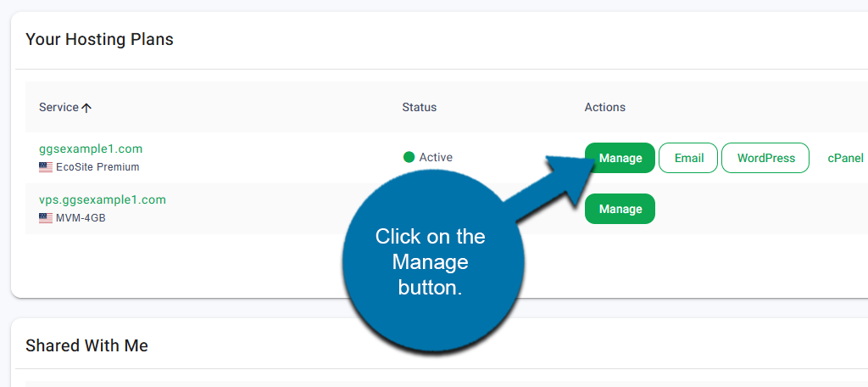Click the US flag beside MVM-4GB
Viewport: 868px width, 387px height.
coord(46,218)
